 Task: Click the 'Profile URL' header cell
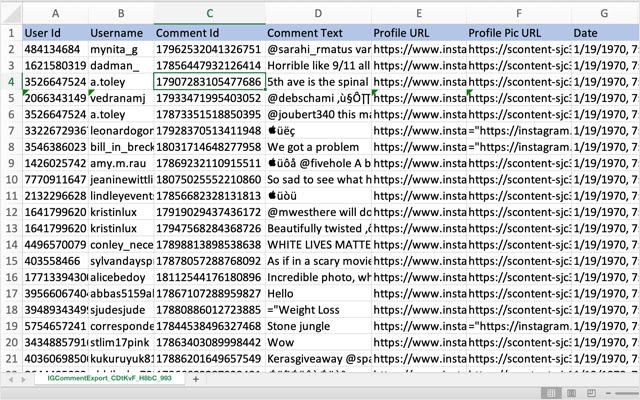pyautogui.click(x=419, y=33)
